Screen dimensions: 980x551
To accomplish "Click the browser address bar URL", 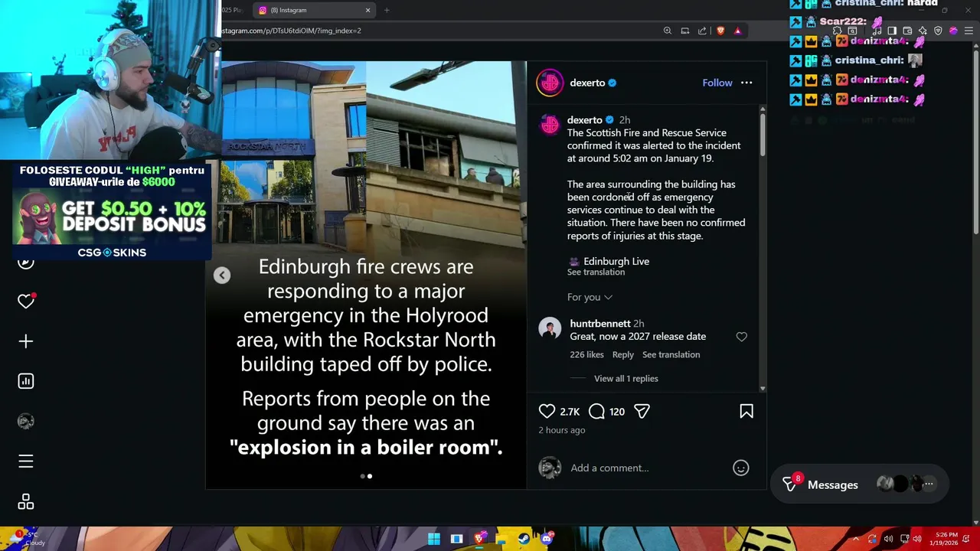I will [292, 31].
